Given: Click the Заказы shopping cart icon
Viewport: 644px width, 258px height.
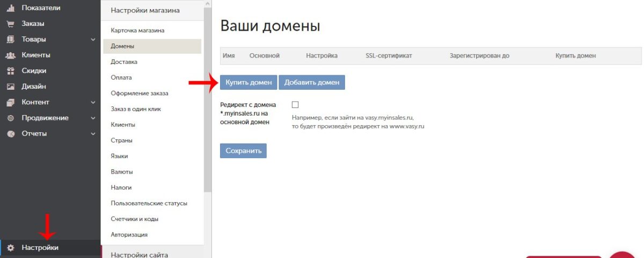Looking at the screenshot, I should point(10,24).
